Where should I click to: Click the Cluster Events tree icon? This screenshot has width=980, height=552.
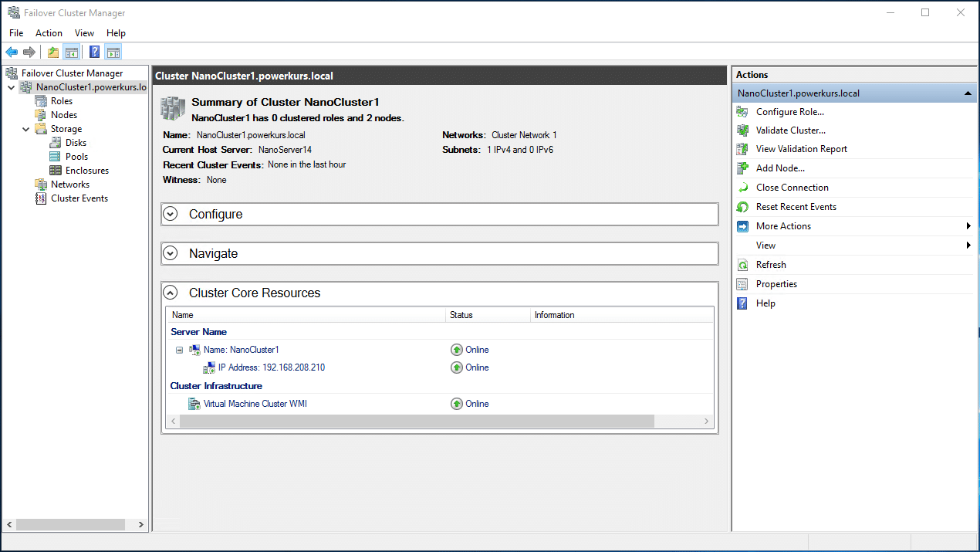(x=41, y=198)
